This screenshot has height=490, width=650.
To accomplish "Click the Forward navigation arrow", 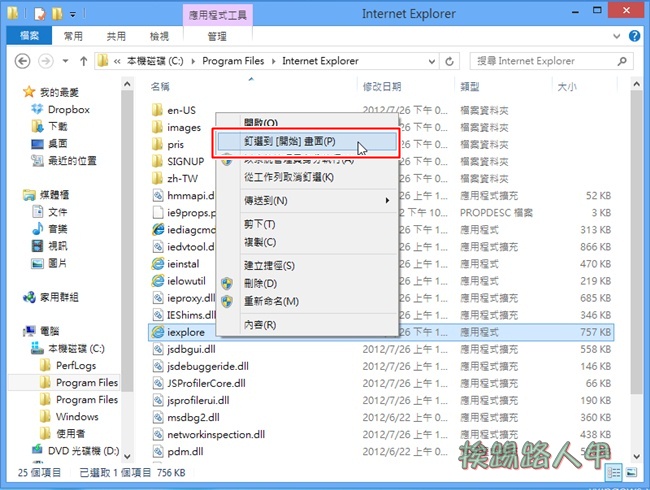I will 46,61.
